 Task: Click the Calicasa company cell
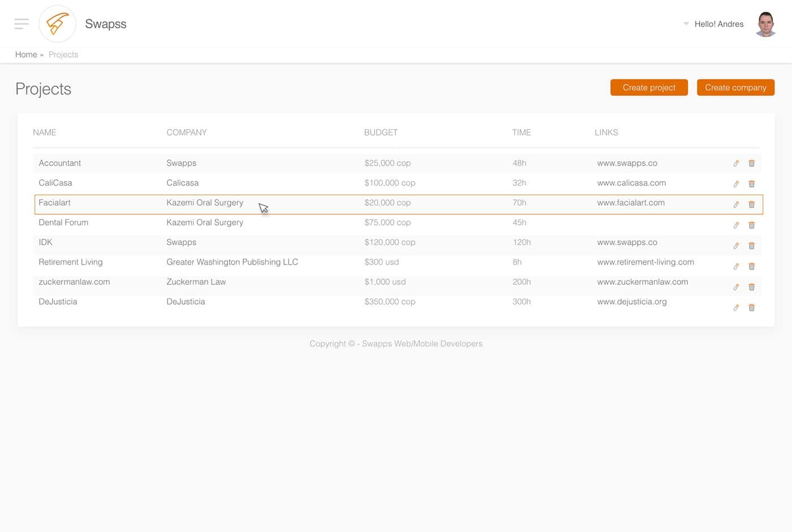pos(182,183)
